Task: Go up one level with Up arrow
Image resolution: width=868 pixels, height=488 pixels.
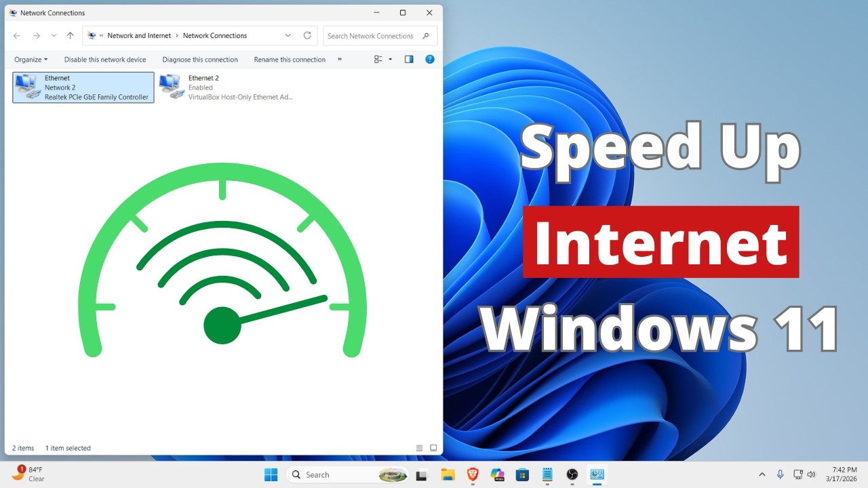Action: pos(70,36)
